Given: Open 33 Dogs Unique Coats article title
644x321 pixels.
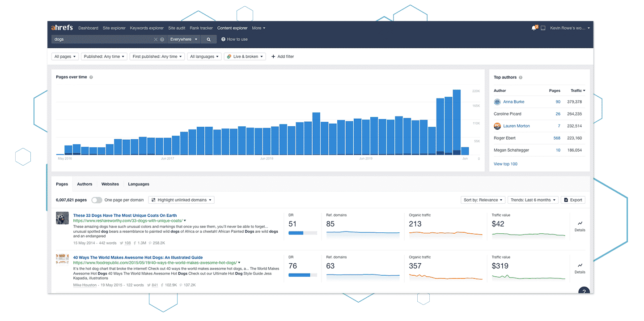Looking at the screenshot, I should (x=125, y=215).
